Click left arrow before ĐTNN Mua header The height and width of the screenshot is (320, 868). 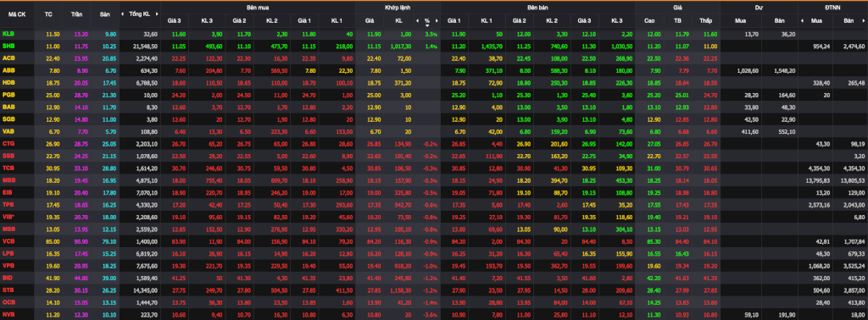coord(802,21)
